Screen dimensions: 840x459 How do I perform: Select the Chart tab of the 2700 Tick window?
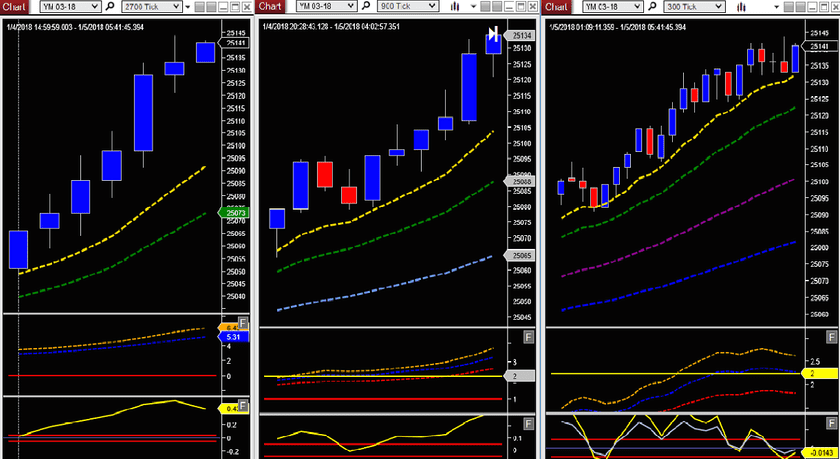(14, 6)
